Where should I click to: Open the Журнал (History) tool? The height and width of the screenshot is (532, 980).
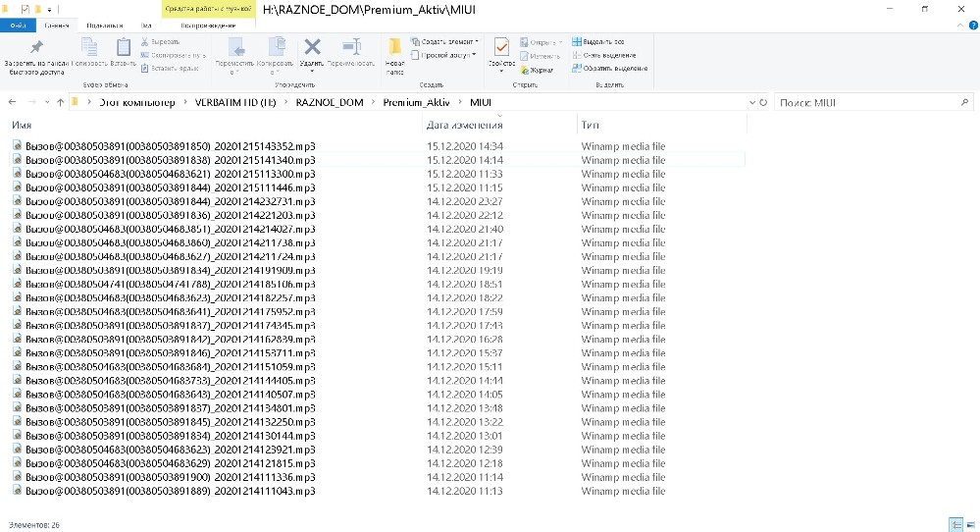click(537, 70)
